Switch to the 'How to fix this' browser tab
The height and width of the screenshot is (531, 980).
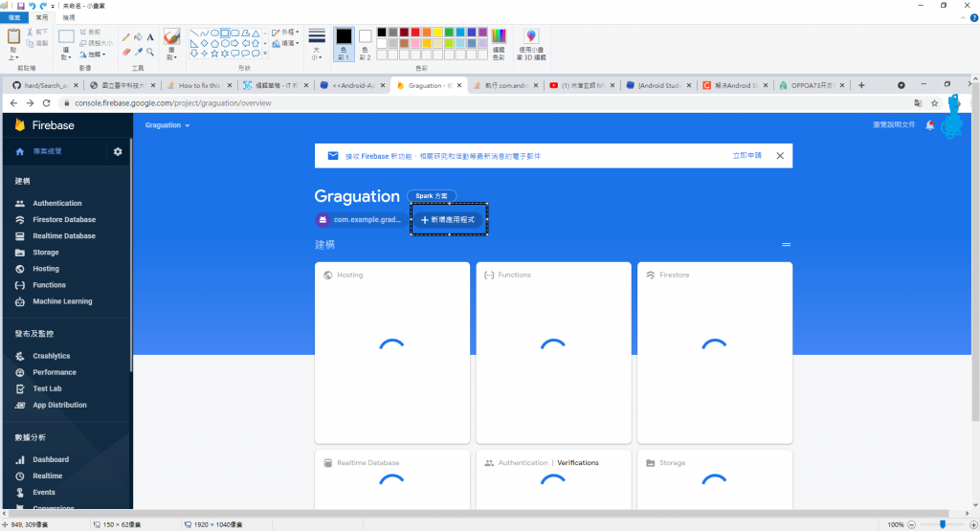coord(199,85)
